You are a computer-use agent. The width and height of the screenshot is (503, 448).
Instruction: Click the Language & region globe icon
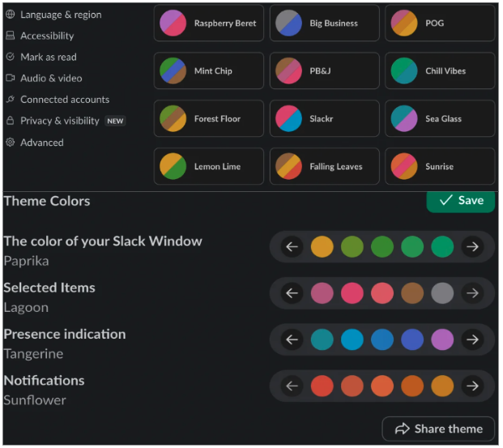coord(11,15)
